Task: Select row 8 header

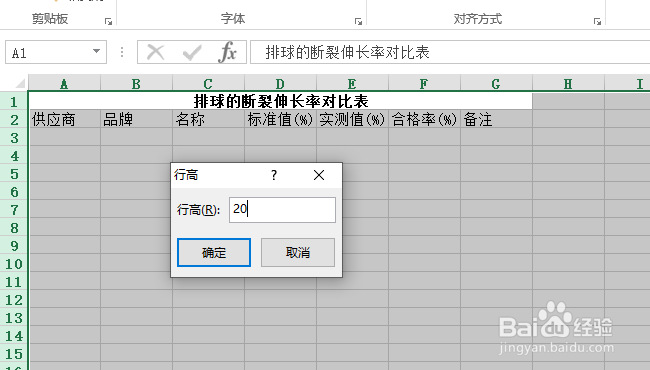Action: coord(14,227)
